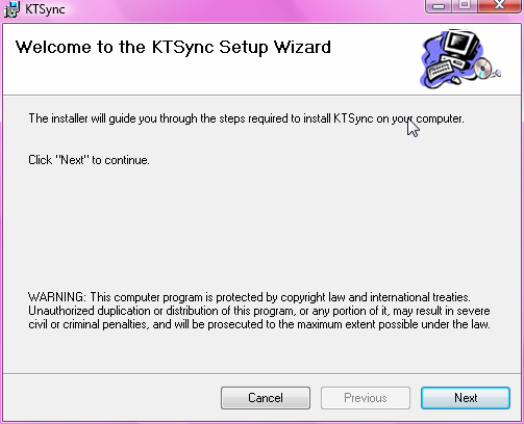Viewport: 524px width, 424px height.
Task: Click the Welcome to KTSync Setup Wizard heading
Action: 173,47
